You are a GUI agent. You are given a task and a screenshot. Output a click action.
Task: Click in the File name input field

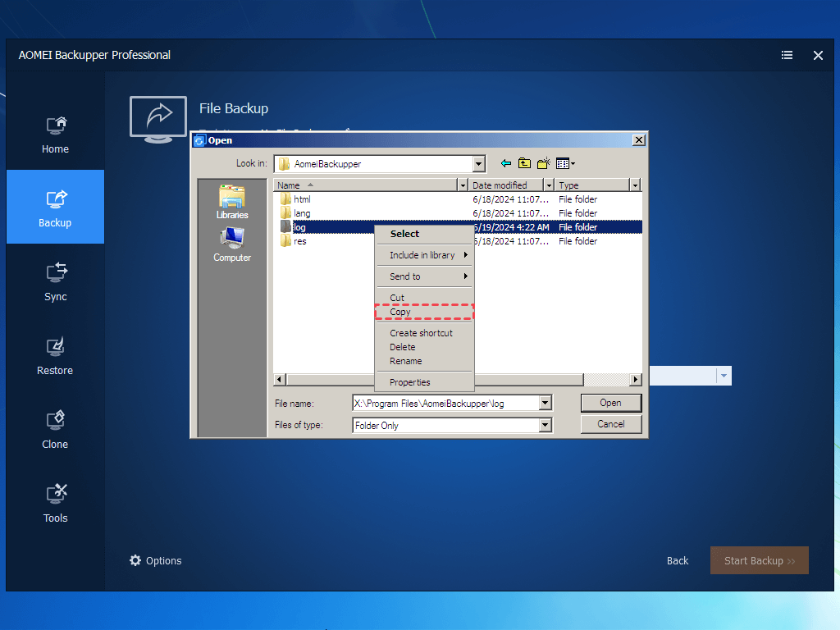(x=445, y=403)
